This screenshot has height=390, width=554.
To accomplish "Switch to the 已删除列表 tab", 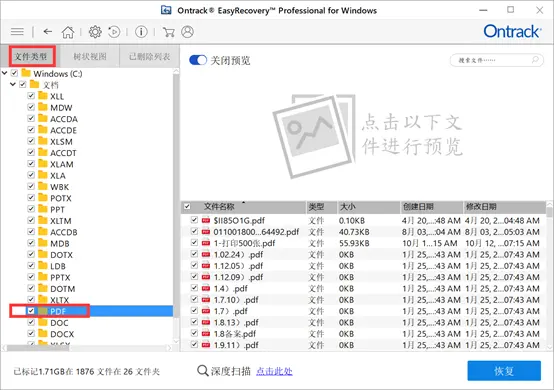I will [149, 56].
